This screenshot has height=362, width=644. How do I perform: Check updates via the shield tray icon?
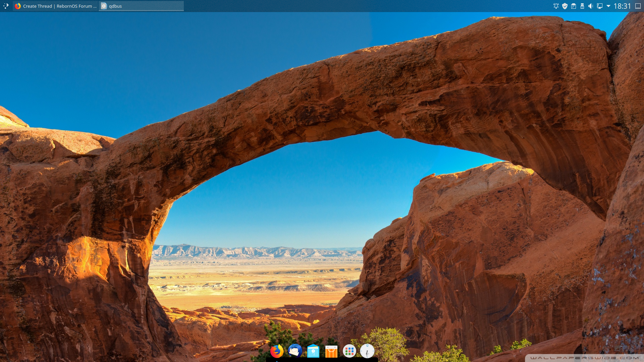click(565, 6)
